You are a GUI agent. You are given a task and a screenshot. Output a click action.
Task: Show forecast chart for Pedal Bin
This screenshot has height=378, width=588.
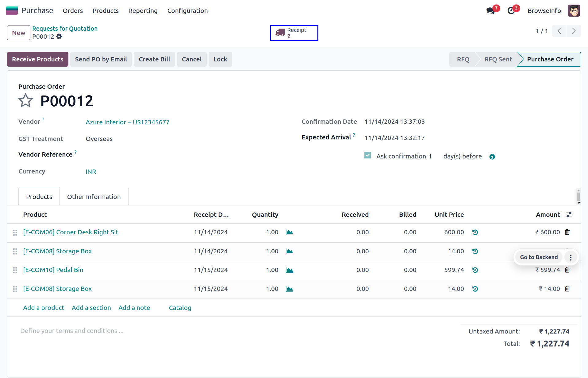289,270
